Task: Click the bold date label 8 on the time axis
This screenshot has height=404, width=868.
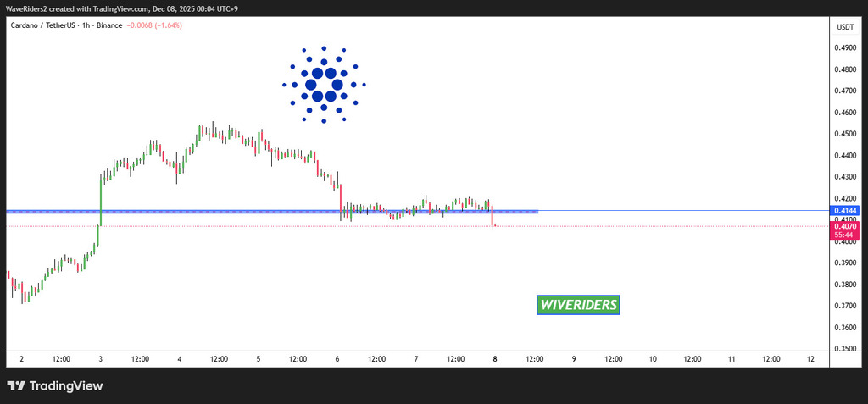Action: tap(495, 359)
